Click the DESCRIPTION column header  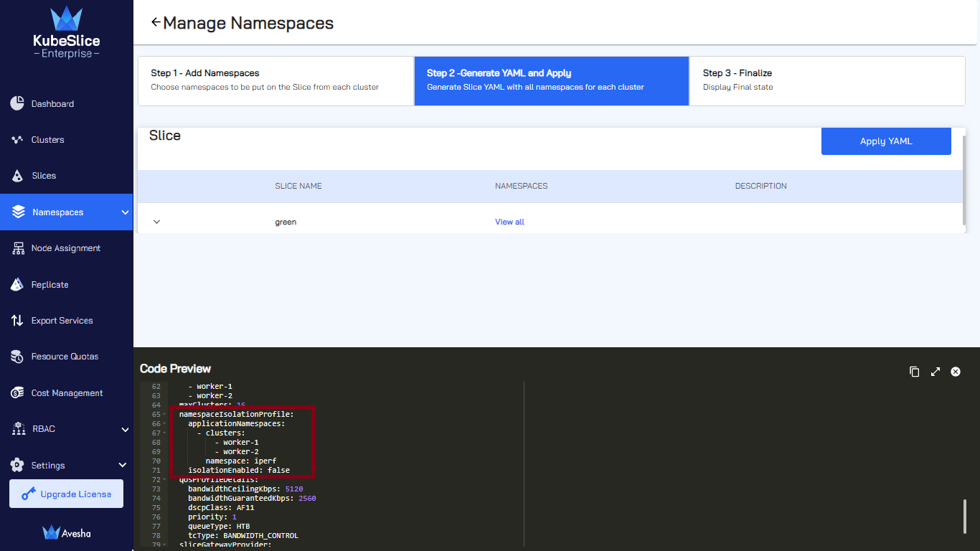coord(761,186)
